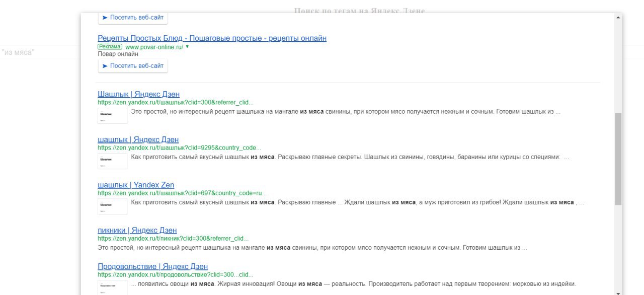Click URL with продовольствие?clid=300
Viewport: 644px width, 295px height.
[x=176, y=275]
